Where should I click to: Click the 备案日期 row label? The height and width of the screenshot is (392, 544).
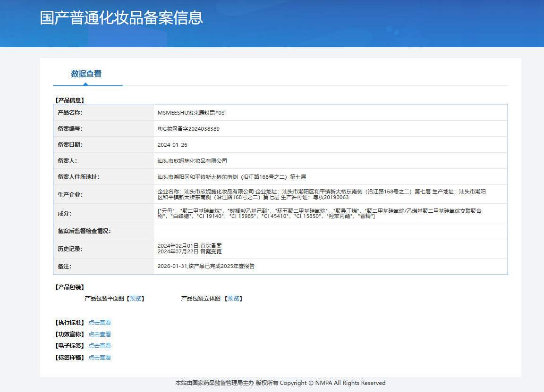tap(70, 145)
